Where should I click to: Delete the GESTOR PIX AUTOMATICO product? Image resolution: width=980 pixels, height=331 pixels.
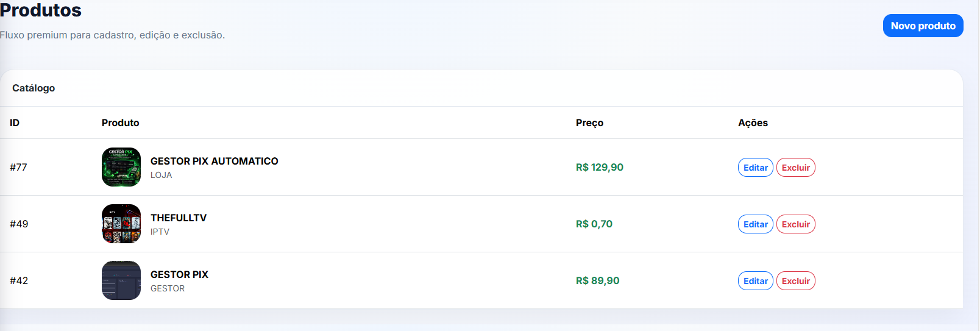point(795,168)
